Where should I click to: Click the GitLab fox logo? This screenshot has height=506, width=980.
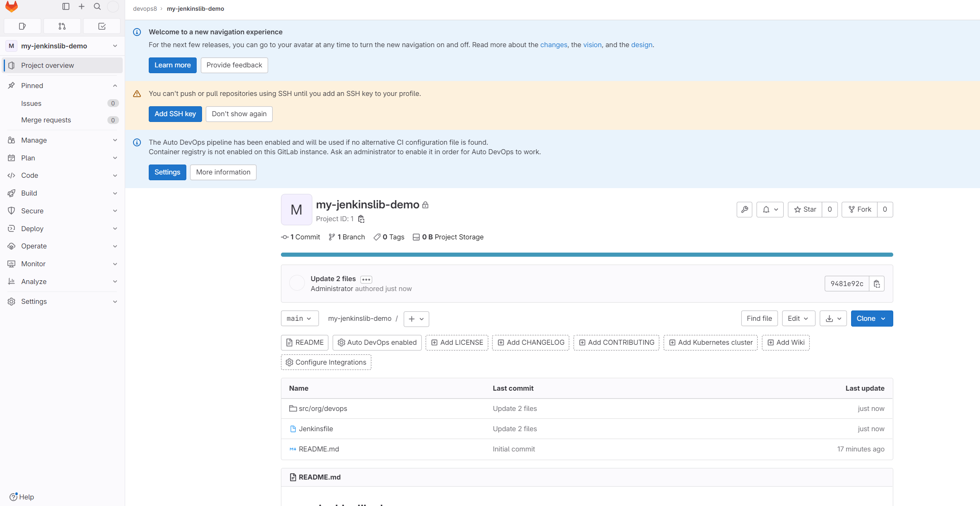[12, 7]
